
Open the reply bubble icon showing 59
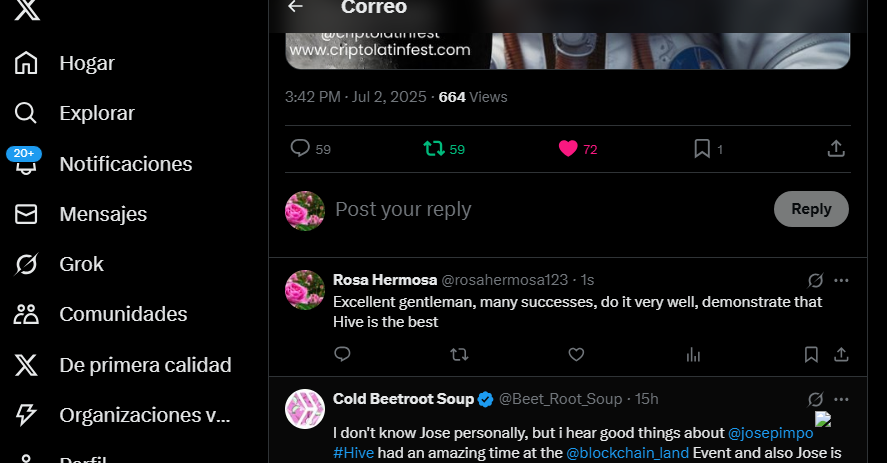coord(300,148)
